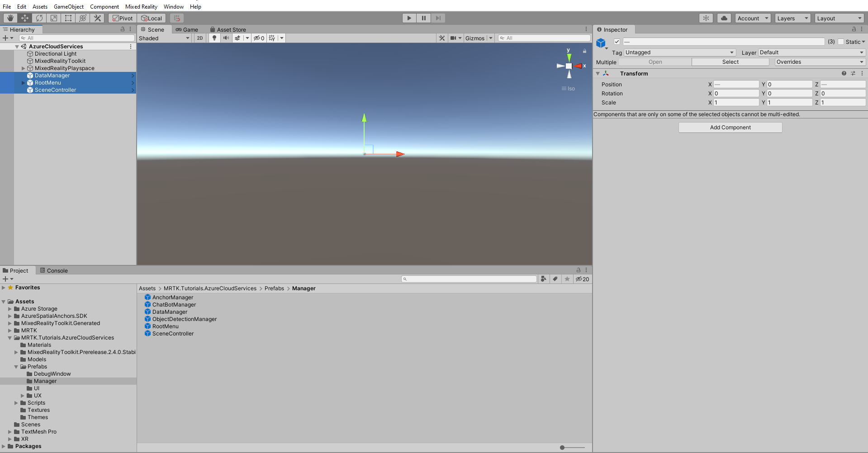The image size is (868, 453).
Task: Collapse the Transform component section
Action: [x=598, y=73]
